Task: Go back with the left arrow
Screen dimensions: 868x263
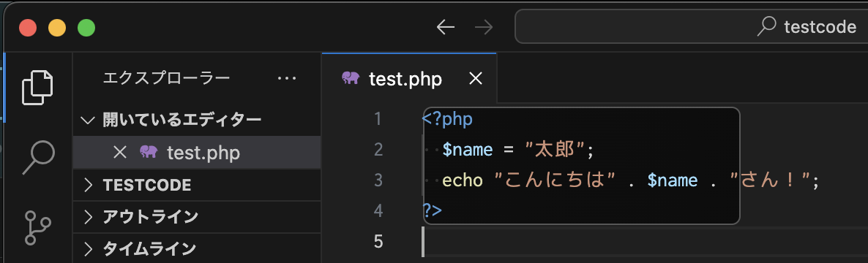Action: pos(446,27)
